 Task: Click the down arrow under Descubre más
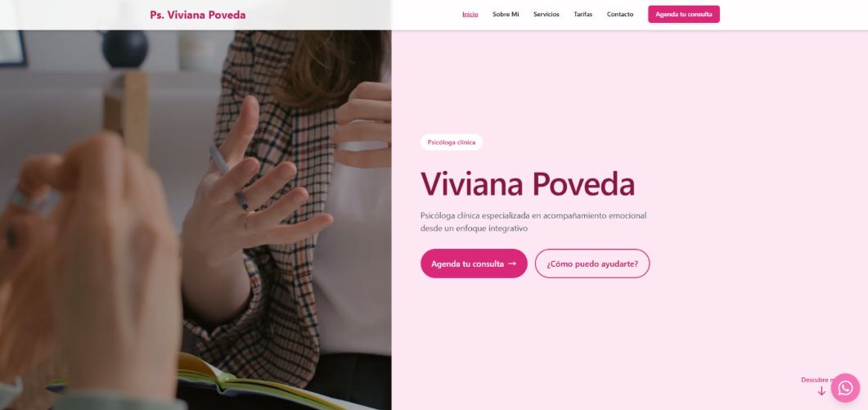pyautogui.click(x=821, y=391)
